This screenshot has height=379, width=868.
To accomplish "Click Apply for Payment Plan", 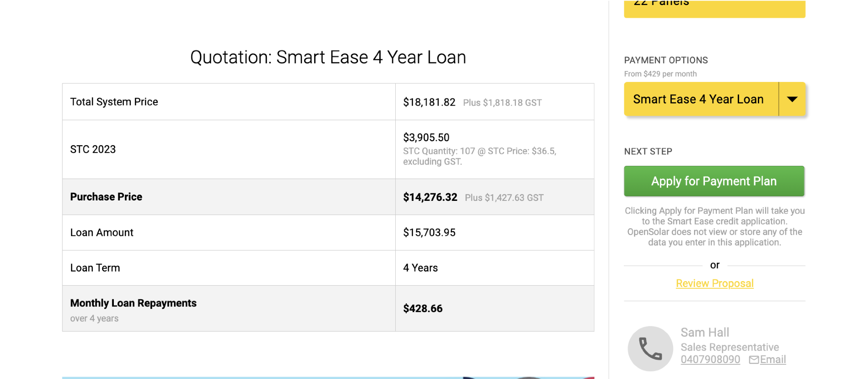I will coord(714,181).
